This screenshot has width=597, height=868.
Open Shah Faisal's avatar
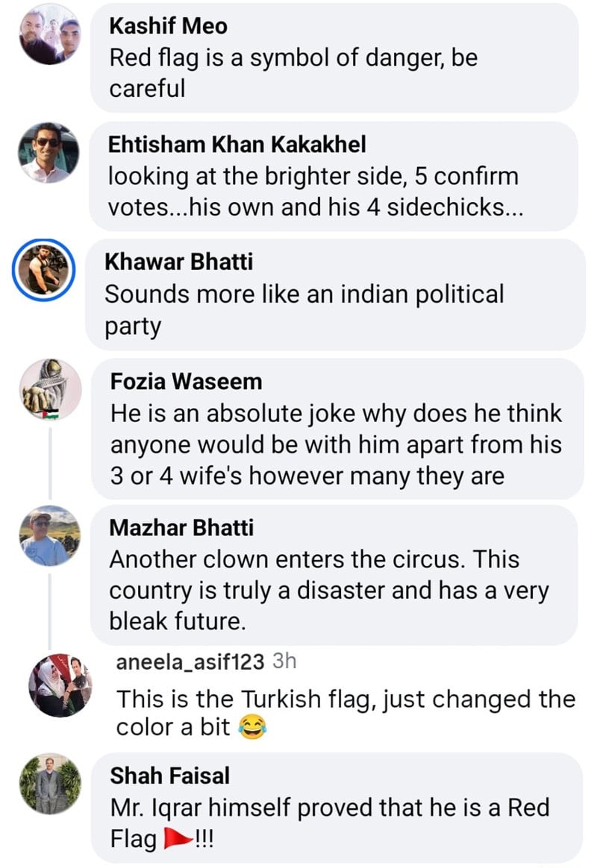pyautogui.click(x=49, y=783)
